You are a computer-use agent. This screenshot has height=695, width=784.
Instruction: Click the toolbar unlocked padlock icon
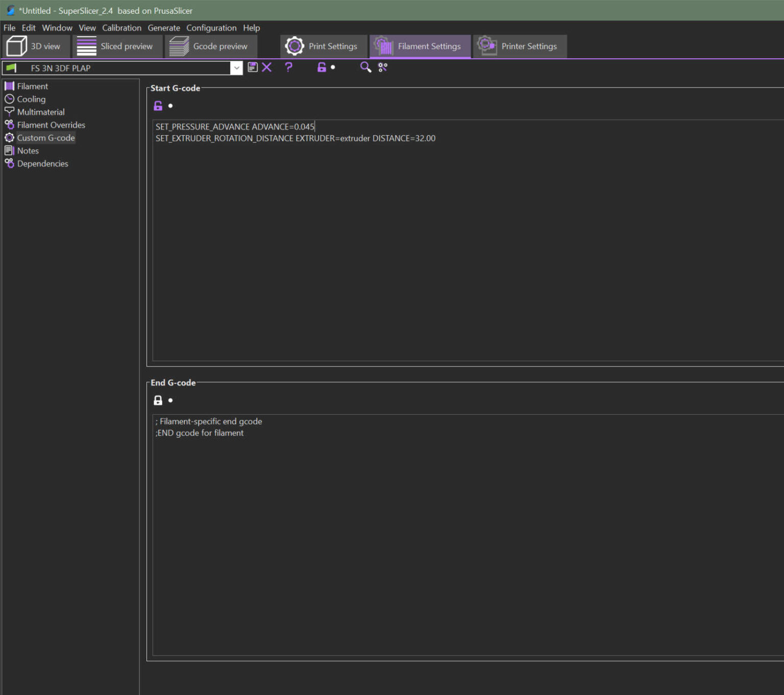coord(322,67)
